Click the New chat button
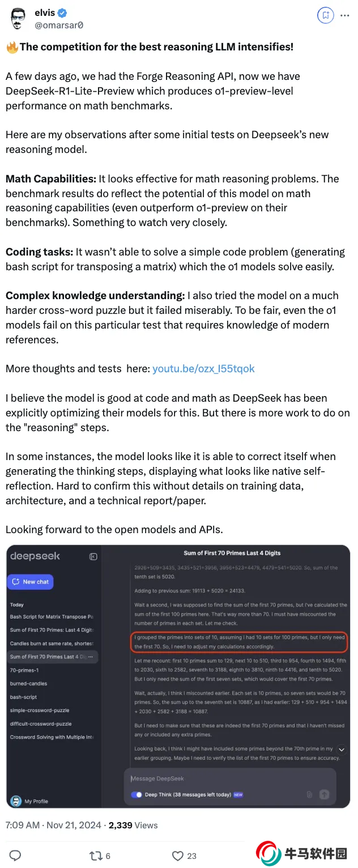Screen dimensions: 358x868 coord(31,582)
